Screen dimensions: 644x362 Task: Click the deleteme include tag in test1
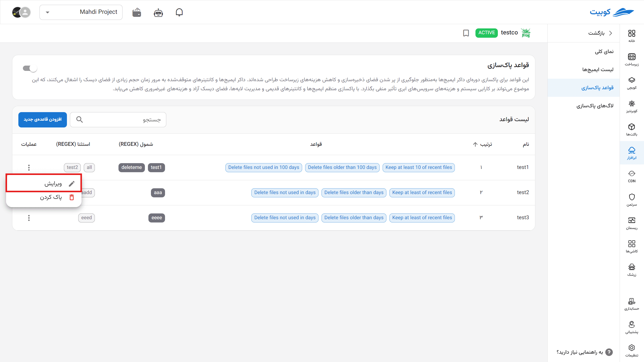(x=132, y=167)
